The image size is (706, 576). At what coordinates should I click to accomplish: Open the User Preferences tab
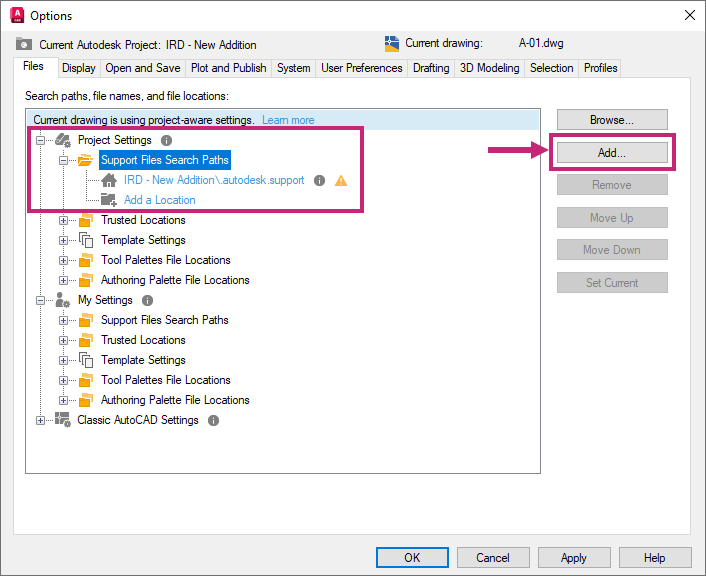click(362, 68)
